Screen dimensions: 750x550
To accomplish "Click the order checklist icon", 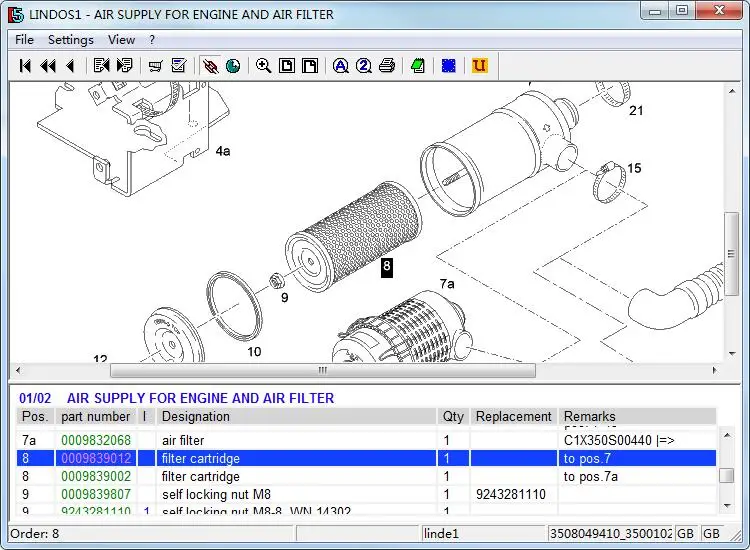I will click(178, 66).
